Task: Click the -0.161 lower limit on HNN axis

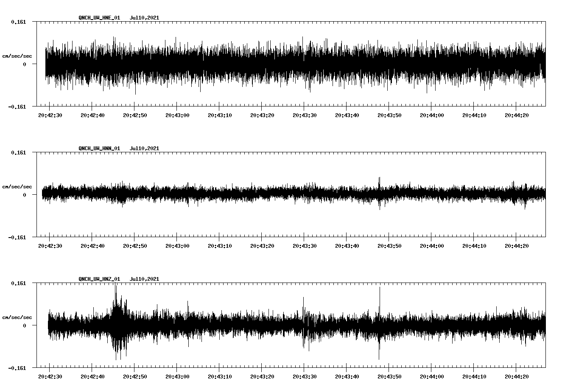Action: (17, 237)
